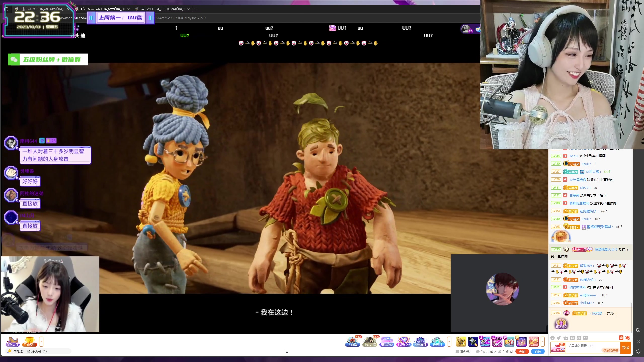Expand the activity icons arrow beside 任意门
The width and height of the screenshot is (644, 362).
click(x=449, y=341)
